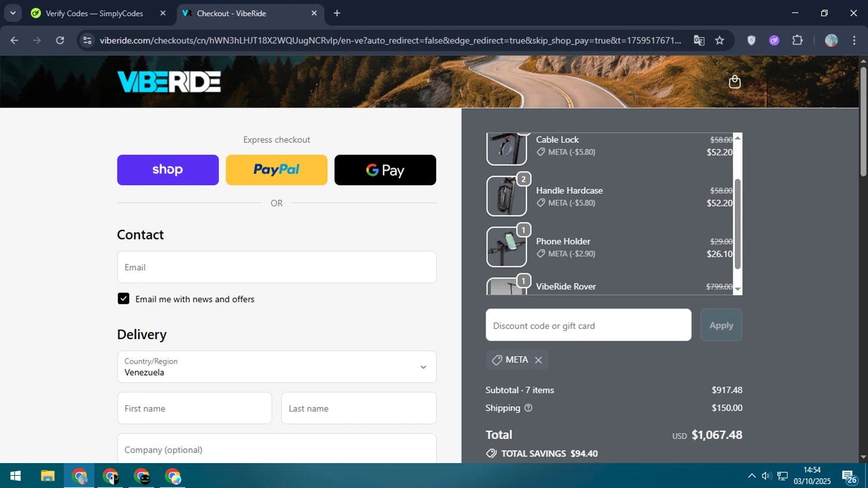Click the translate page icon

699,41
